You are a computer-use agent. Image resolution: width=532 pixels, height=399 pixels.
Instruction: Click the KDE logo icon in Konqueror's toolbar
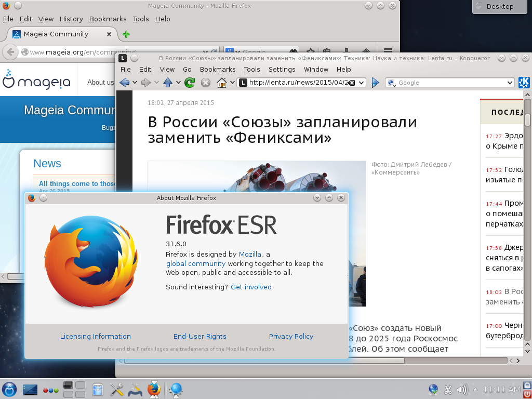pyautogui.click(x=524, y=83)
